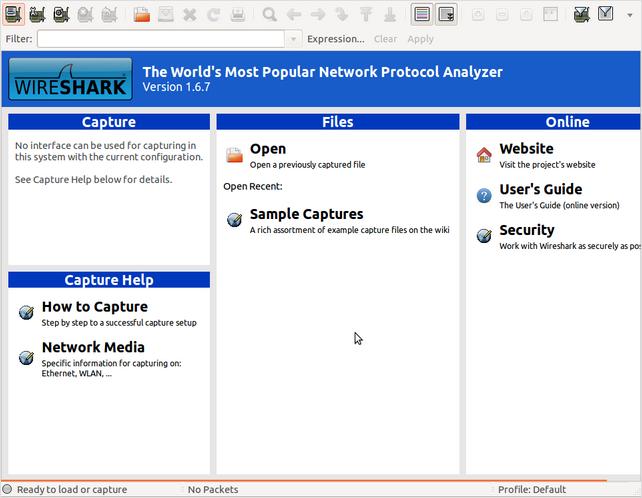Click the greyed print packets icon
Viewport: 642px width, 498px height.
[238, 14]
